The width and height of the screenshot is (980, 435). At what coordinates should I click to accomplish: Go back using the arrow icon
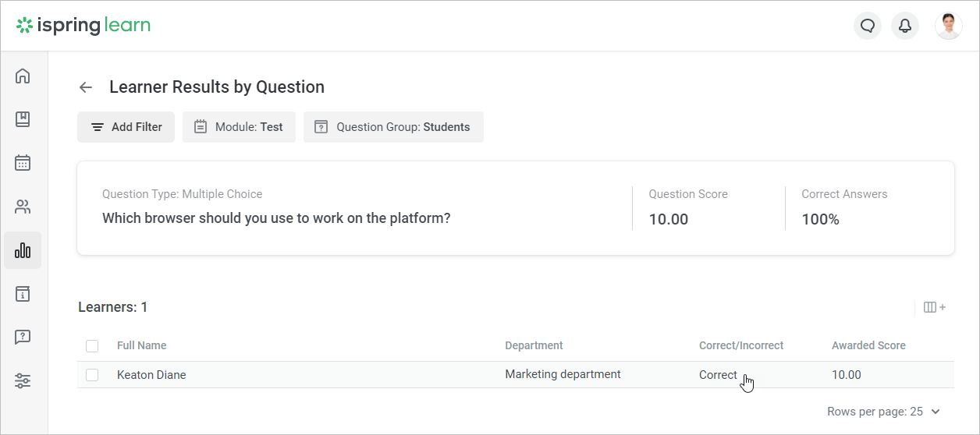(x=86, y=87)
